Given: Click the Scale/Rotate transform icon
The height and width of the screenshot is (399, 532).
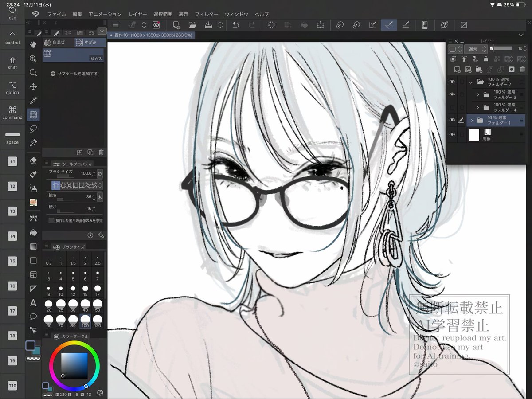Looking at the screenshot, I should coord(320,25).
